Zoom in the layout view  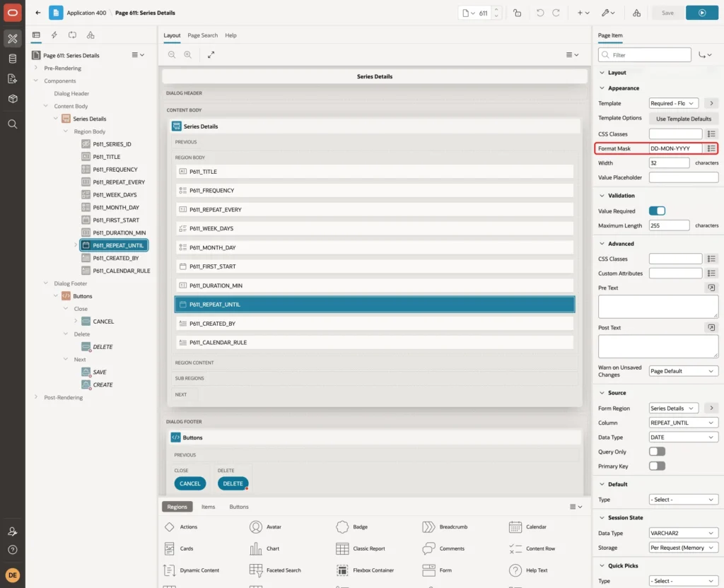[x=188, y=55]
